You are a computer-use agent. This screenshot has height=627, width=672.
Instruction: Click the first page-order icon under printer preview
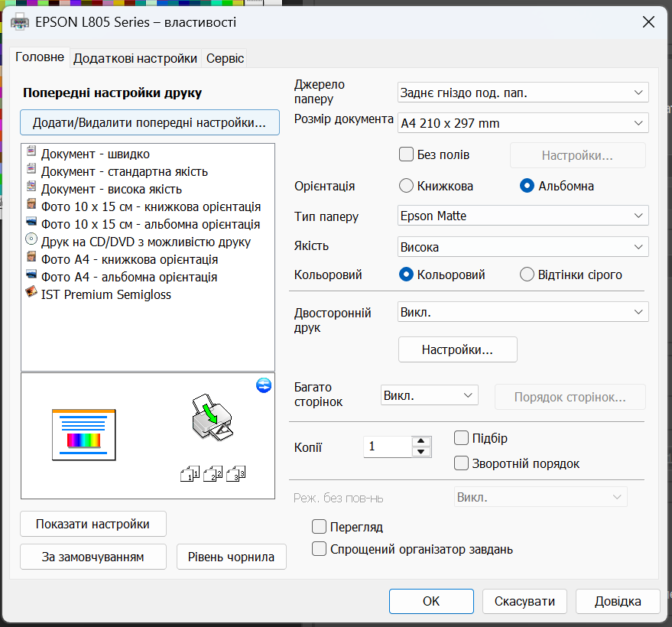[x=190, y=473]
